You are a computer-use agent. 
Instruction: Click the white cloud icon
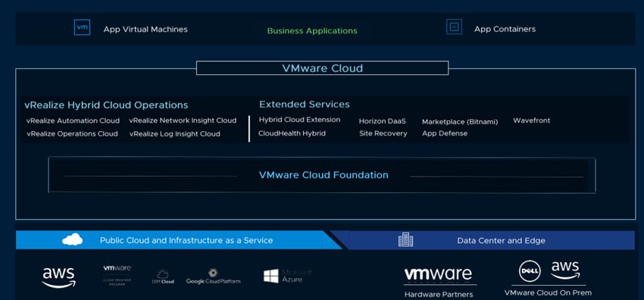point(72,239)
